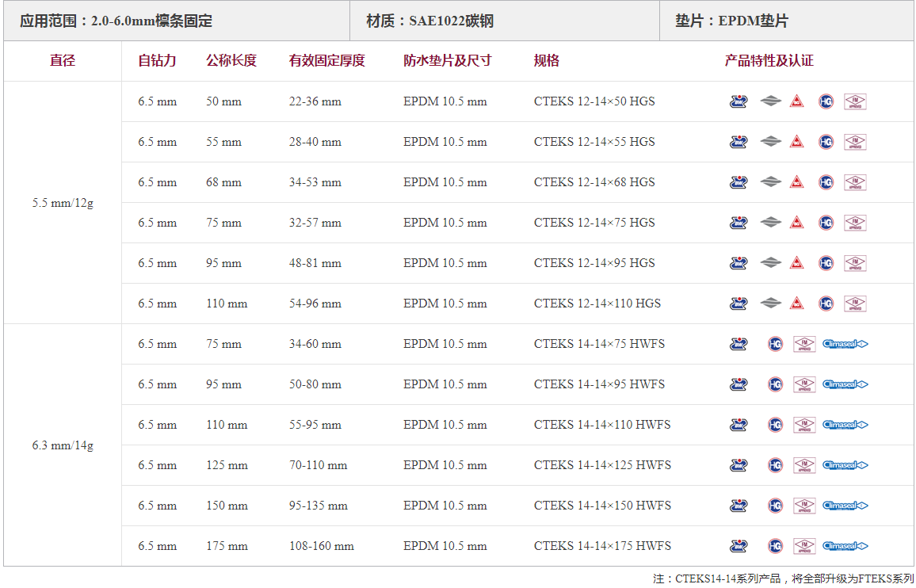Click the 有效固定厚度 column header

pyautogui.click(x=326, y=61)
